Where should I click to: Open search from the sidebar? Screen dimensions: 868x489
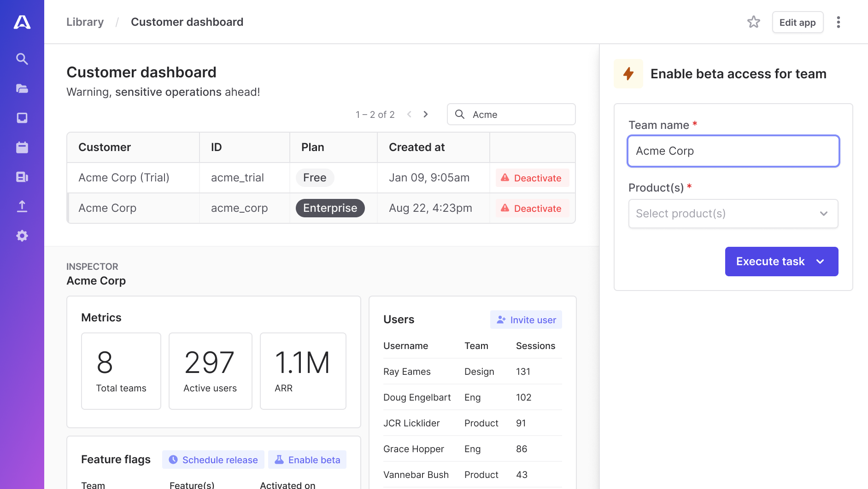point(22,59)
